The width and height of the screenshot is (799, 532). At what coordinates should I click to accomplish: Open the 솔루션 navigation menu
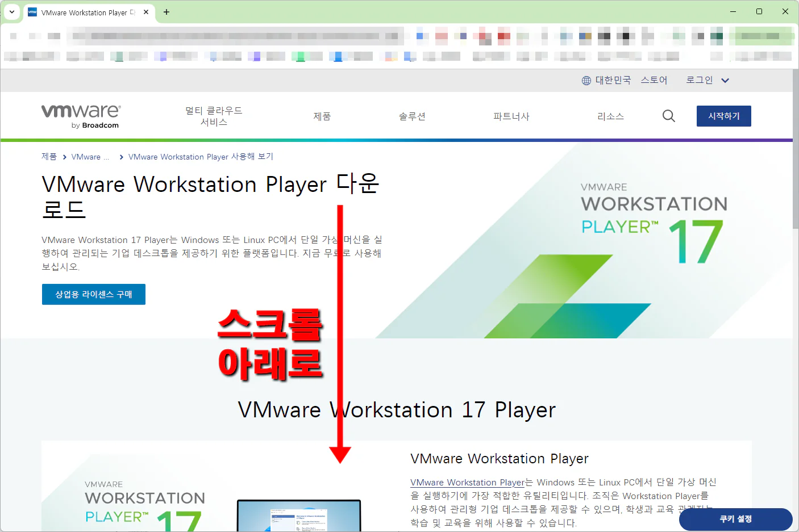(412, 116)
